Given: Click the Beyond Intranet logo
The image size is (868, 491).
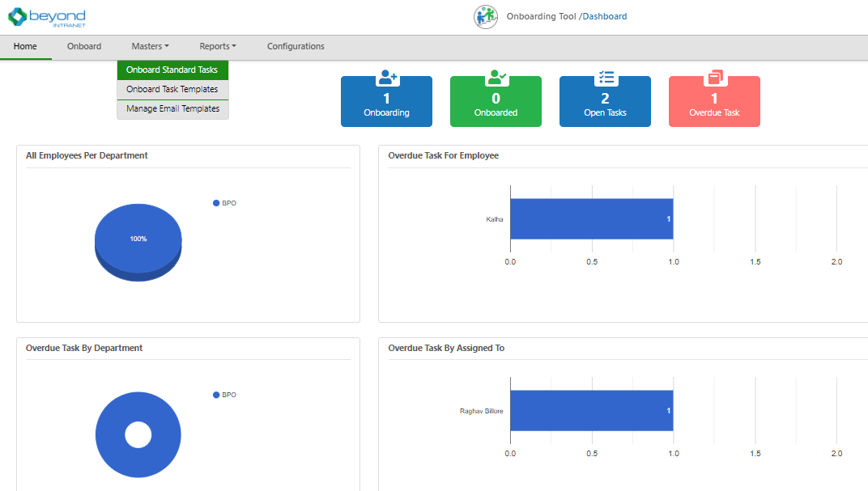Looking at the screenshot, I should [45, 16].
